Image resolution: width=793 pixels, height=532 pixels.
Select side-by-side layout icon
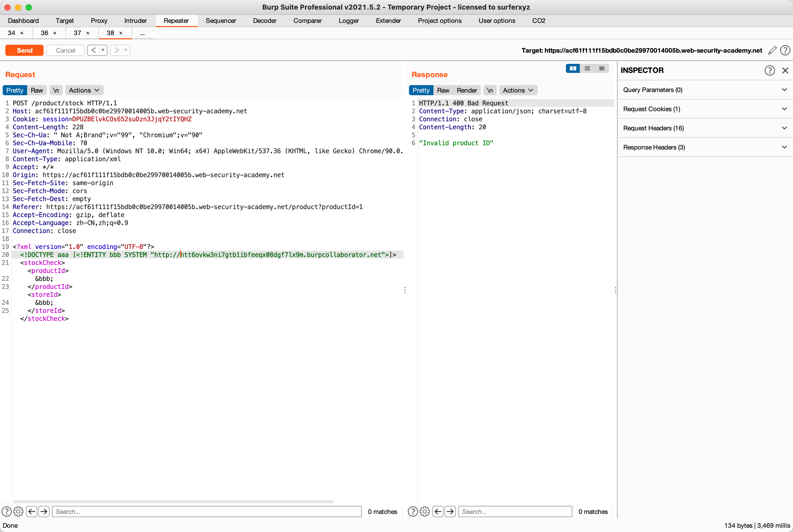pos(573,69)
